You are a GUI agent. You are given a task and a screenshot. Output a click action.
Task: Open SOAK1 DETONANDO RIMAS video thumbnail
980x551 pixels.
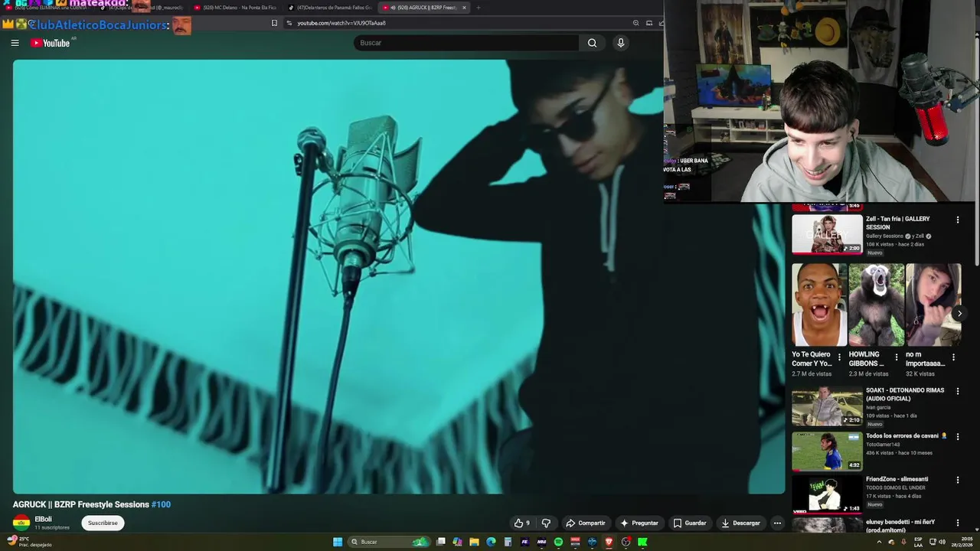(827, 406)
